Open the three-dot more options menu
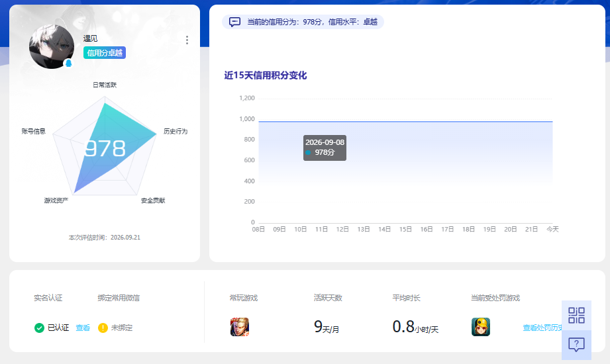Screen dimensions: 610x364 [187, 40]
